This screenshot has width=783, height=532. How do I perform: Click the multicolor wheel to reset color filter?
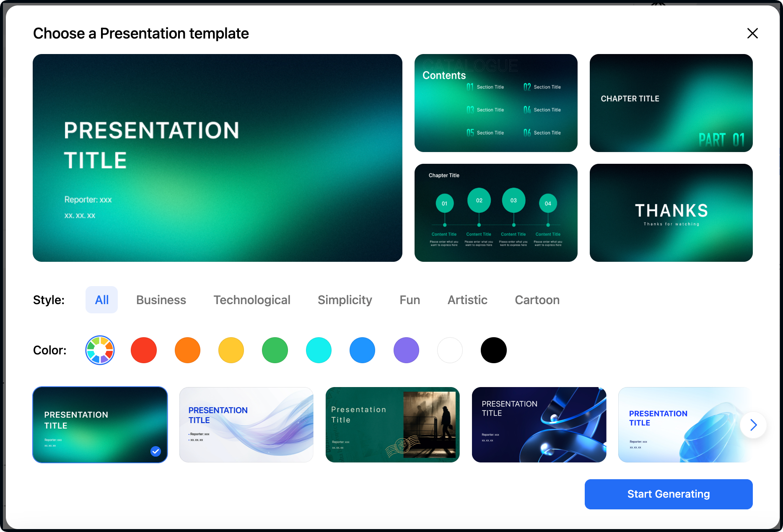pyautogui.click(x=100, y=350)
